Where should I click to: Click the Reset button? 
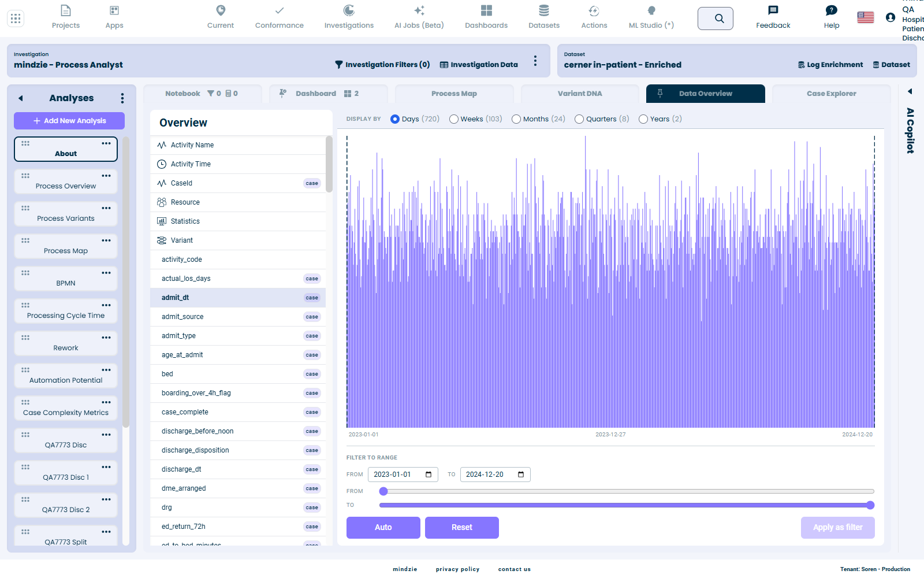pos(462,528)
